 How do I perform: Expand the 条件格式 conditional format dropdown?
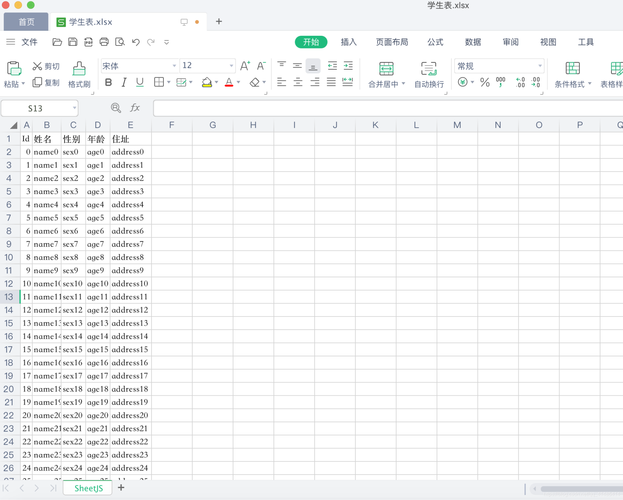[590, 84]
